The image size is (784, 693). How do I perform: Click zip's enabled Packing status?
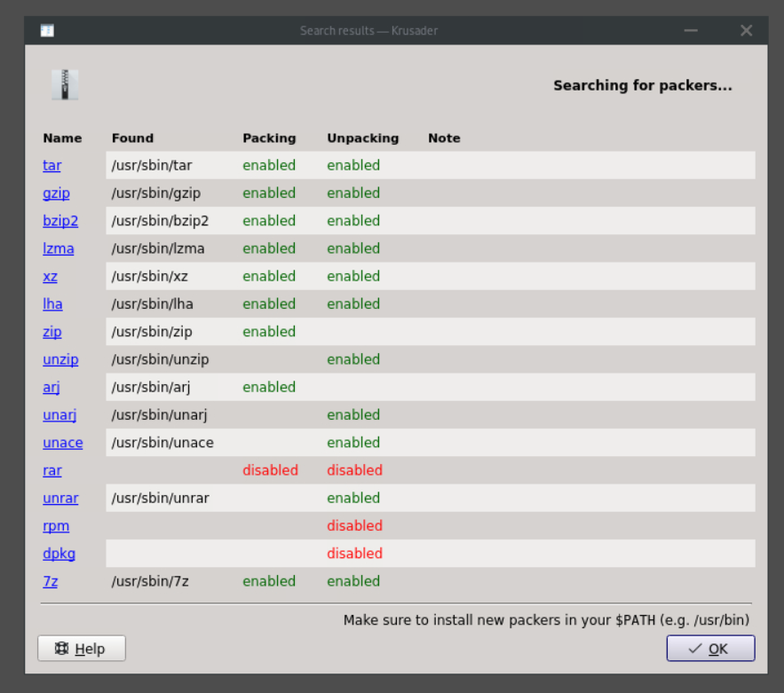coord(269,332)
